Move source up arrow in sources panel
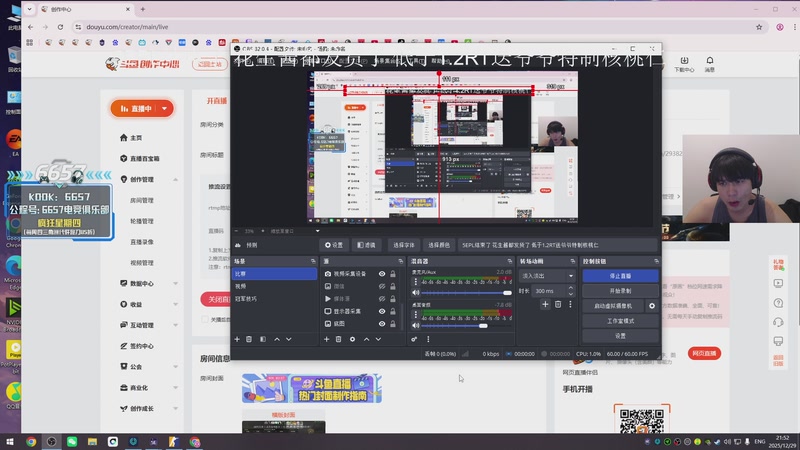800x450 pixels. click(366, 339)
